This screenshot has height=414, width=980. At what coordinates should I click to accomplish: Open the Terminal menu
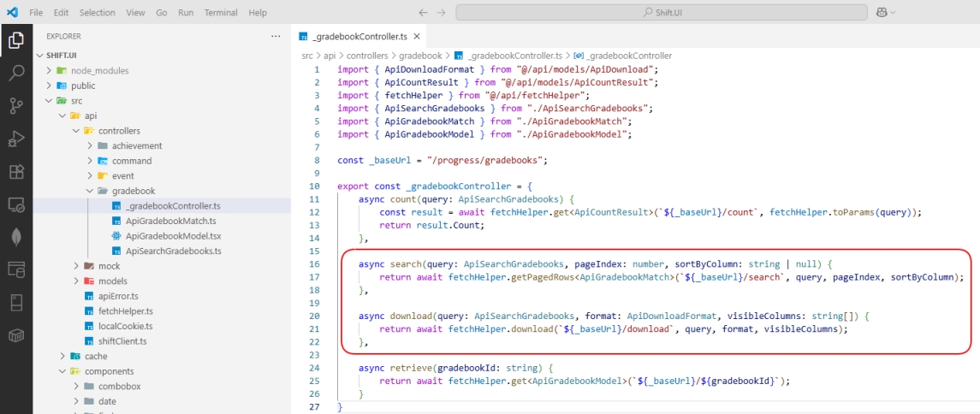click(221, 13)
